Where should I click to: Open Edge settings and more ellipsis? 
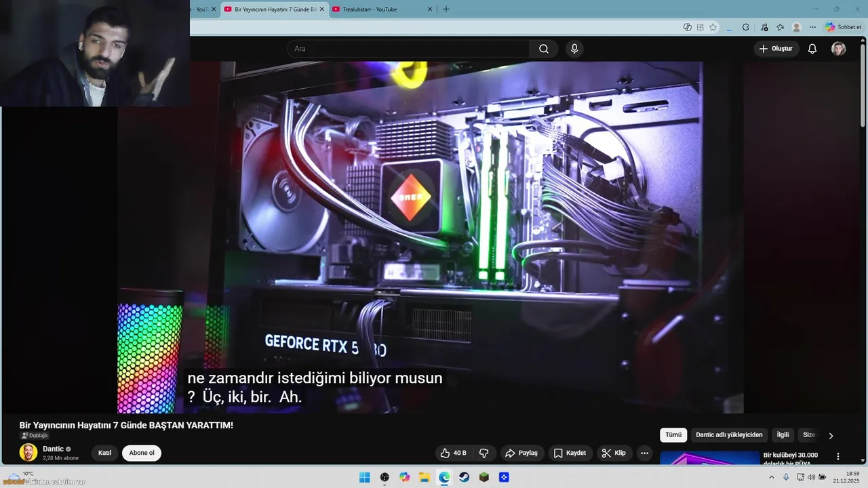pos(812,27)
